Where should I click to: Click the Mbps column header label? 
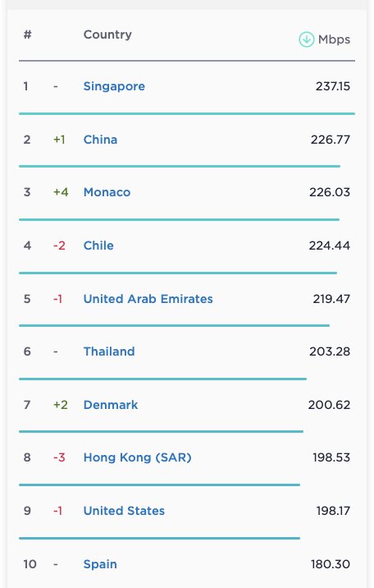334,39
